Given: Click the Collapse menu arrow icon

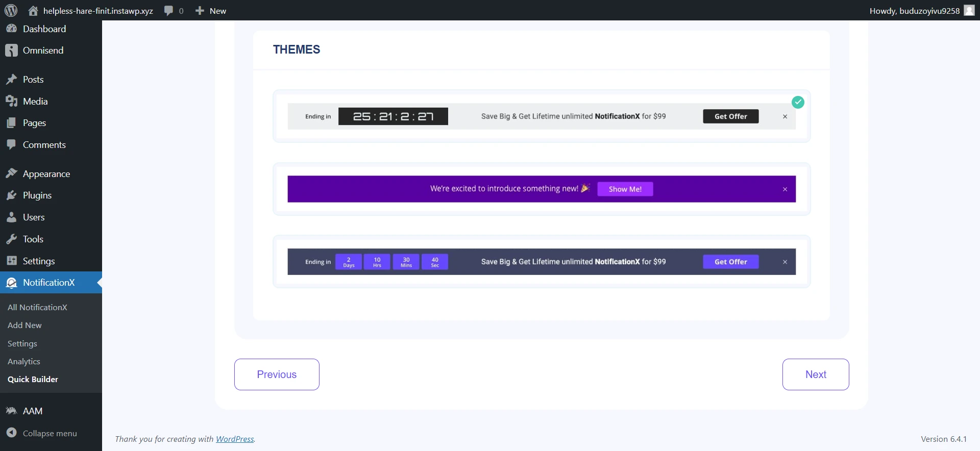Looking at the screenshot, I should click(x=11, y=433).
